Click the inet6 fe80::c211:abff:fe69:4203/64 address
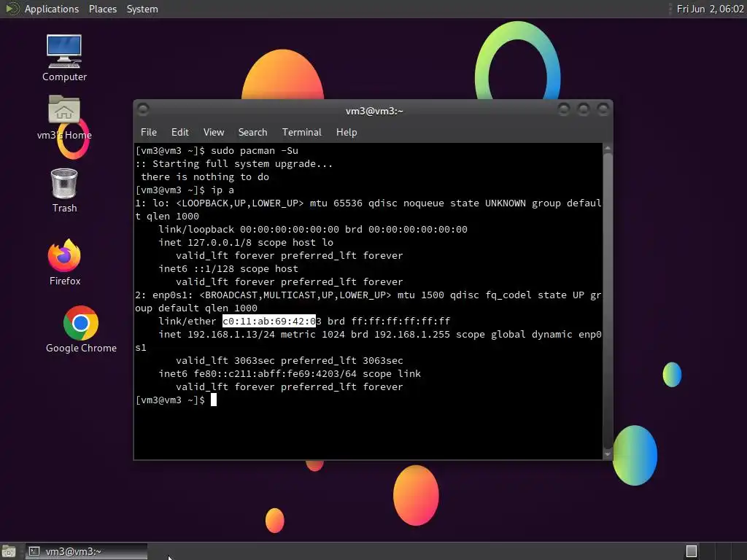This screenshot has width=747, height=560. (275, 374)
